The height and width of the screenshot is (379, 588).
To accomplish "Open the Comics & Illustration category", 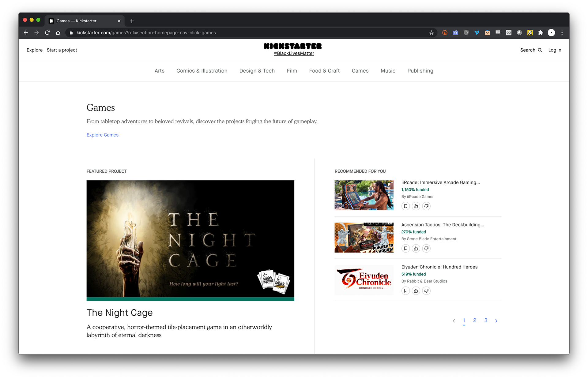I will point(202,71).
